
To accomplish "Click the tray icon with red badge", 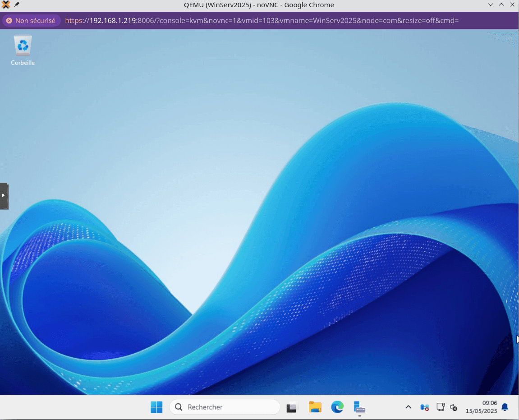I will pyautogui.click(x=424, y=407).
